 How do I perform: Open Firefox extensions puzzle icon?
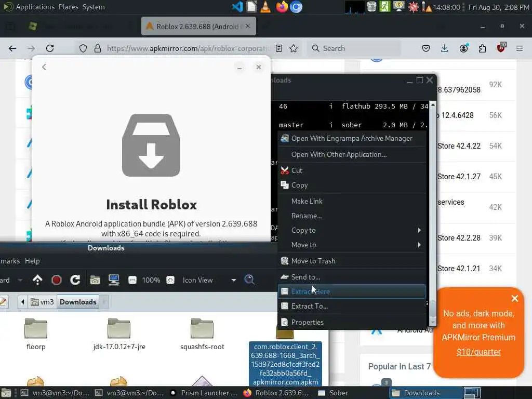pyautogui.click(x=482, y=48)
